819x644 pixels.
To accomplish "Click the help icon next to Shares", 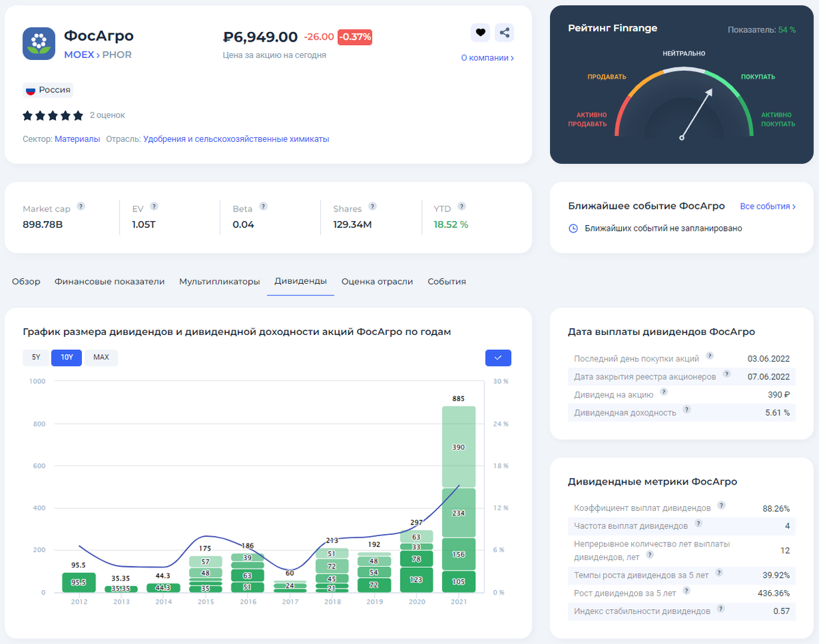I will 373,206.
